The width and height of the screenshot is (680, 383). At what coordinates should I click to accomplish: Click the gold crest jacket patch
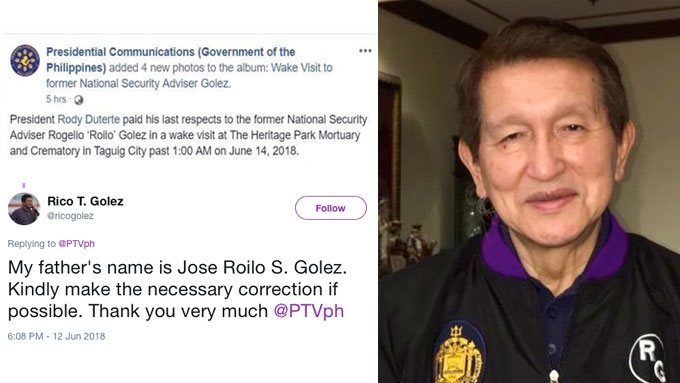pos(460,352)
